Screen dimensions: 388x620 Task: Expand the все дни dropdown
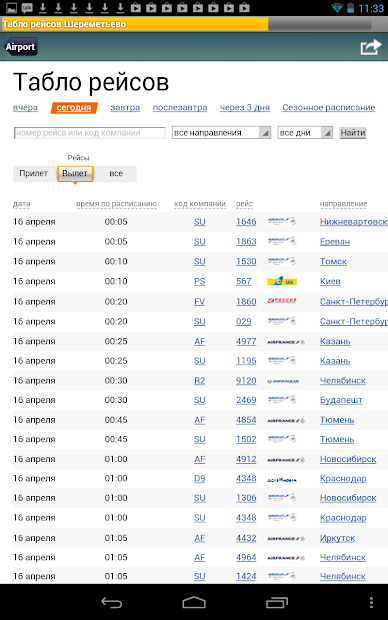tap(305, 133)
